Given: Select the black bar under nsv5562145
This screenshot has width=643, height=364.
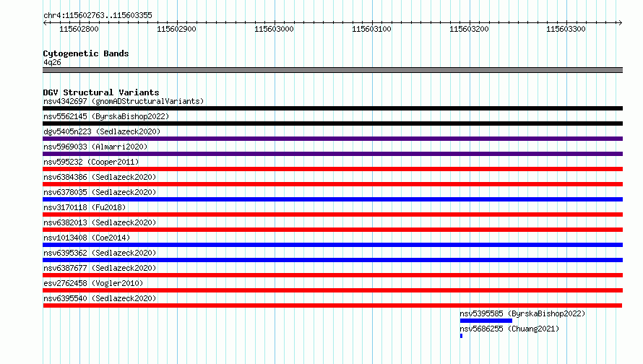Looking at the screenshot, I should coord(332,123).
